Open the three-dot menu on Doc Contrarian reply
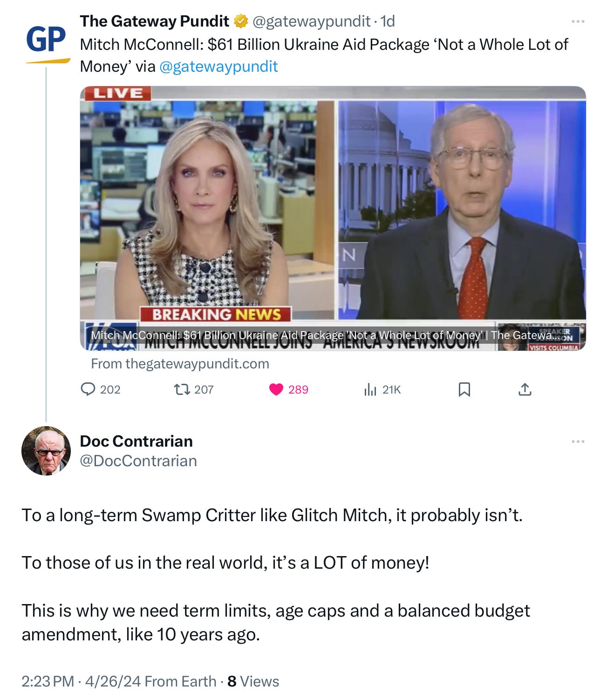Screen dimensions: 607x700 tap(578, 441)
